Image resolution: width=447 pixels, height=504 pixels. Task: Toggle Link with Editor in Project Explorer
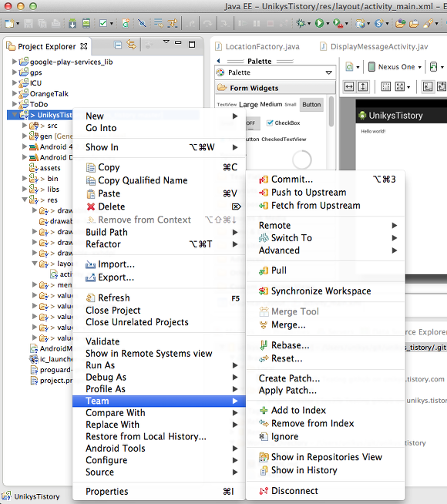131,45
